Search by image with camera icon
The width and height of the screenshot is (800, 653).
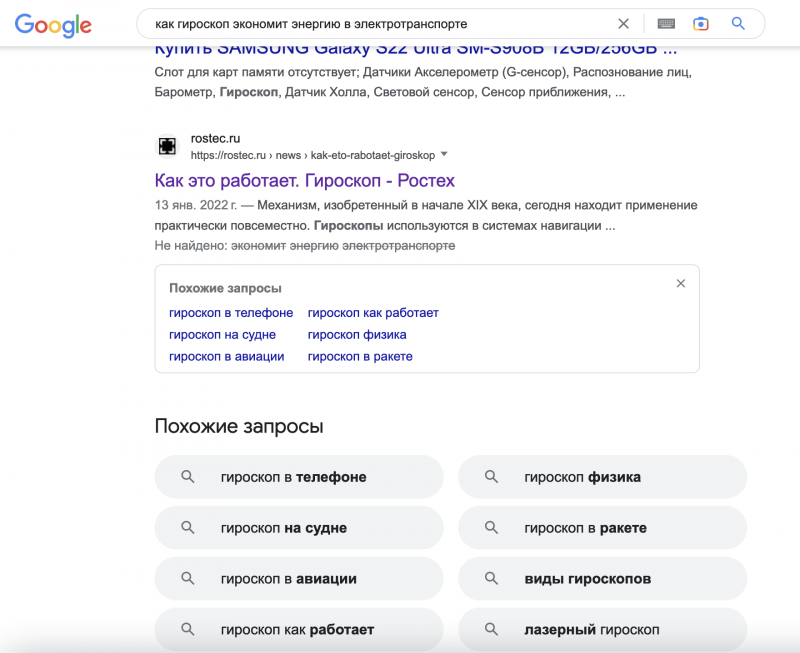point(701,23)
